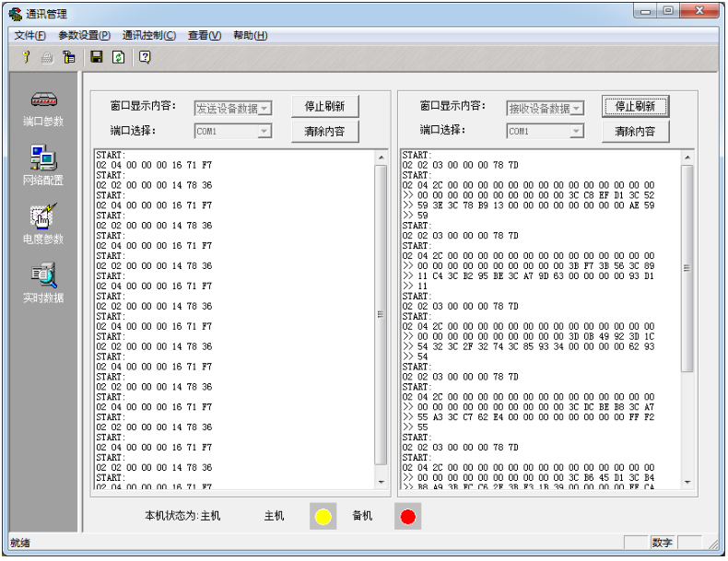Open 端口参数 port settings in sidebar
The image size is (728, 561).
(x=43, y=108)
